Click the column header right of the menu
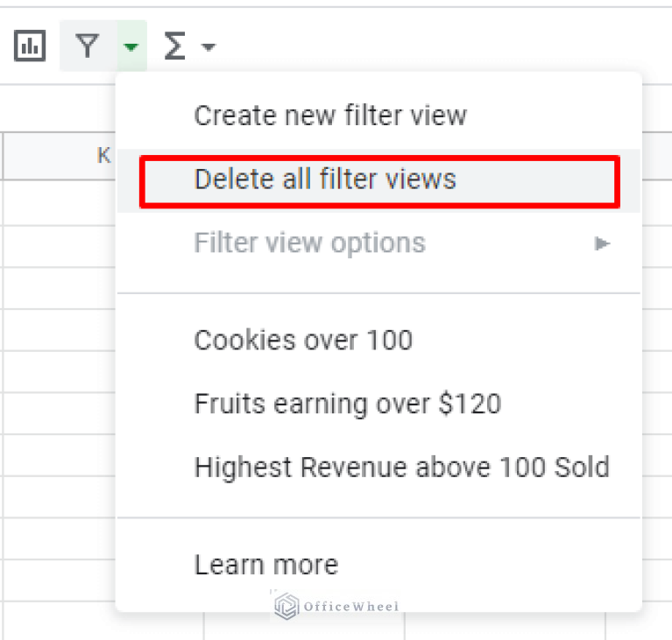This screenshot has height=640, width=672. coord(657,156)
